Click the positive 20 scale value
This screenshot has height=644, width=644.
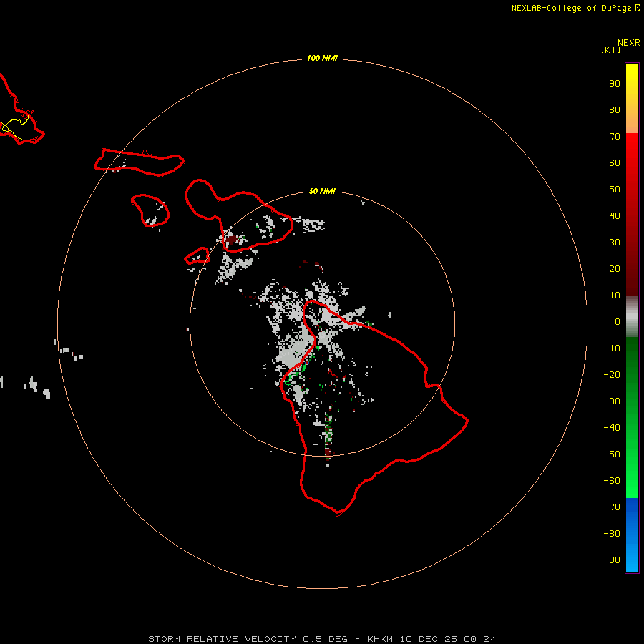(615, 268)
